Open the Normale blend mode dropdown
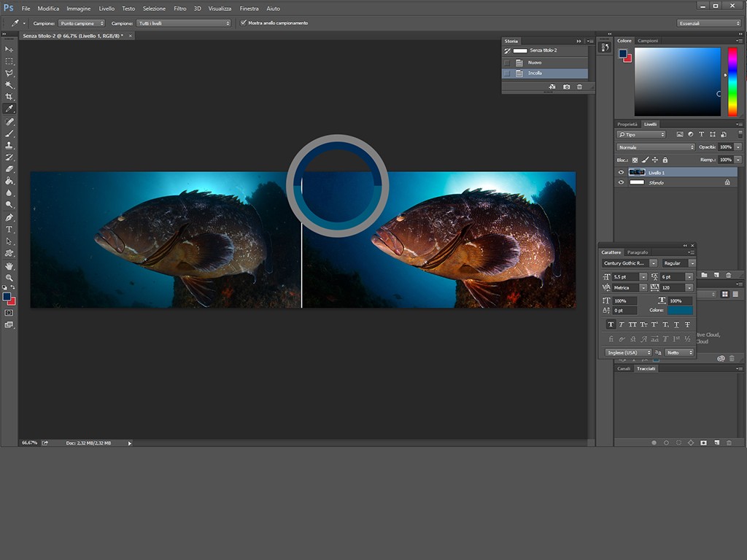 656,147
